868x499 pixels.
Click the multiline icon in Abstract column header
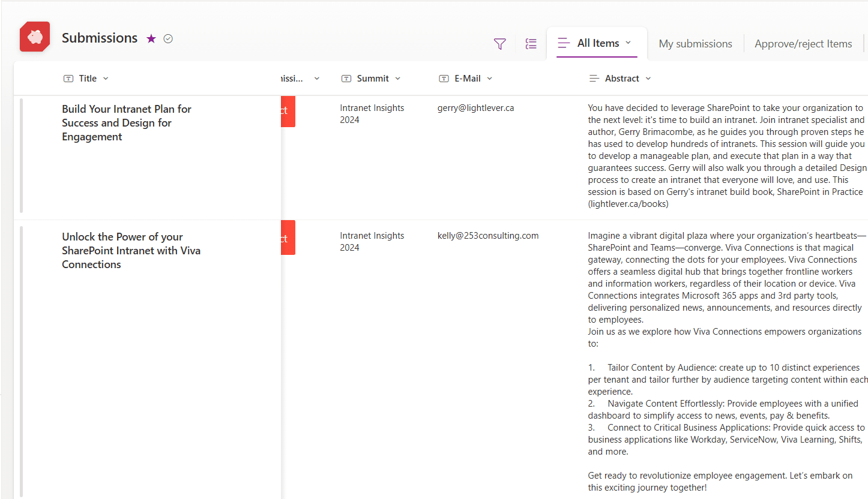click(x=594, y=79)
